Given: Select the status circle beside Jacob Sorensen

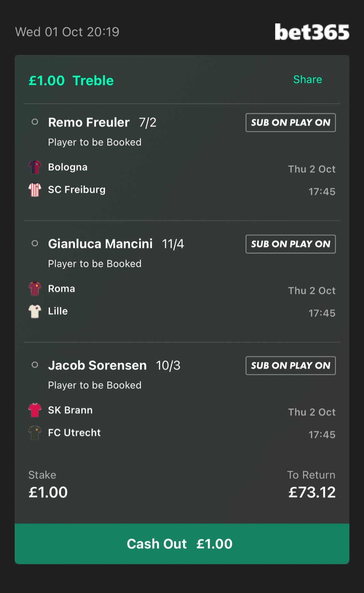Looking at the screenshot, I should tap(35, 365).
